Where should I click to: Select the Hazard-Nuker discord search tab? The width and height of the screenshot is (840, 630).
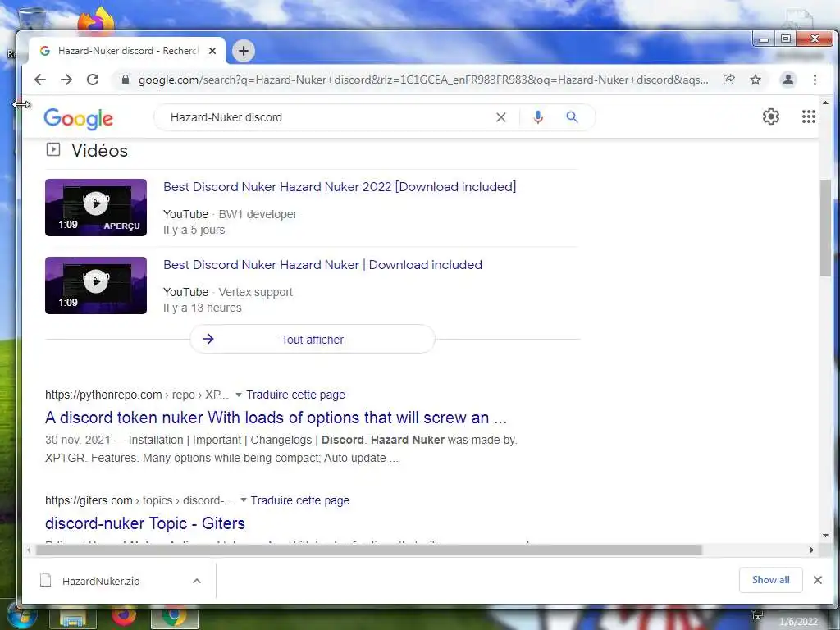pos(127,51)
